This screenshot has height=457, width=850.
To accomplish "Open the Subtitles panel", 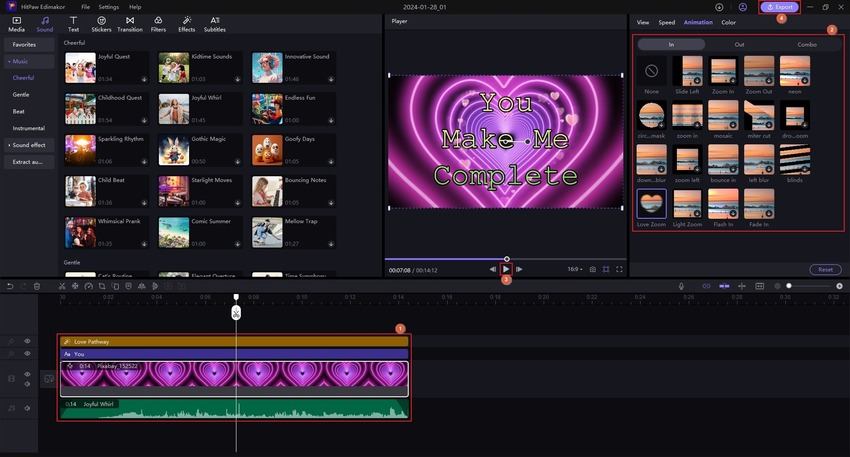I will 215,24.
